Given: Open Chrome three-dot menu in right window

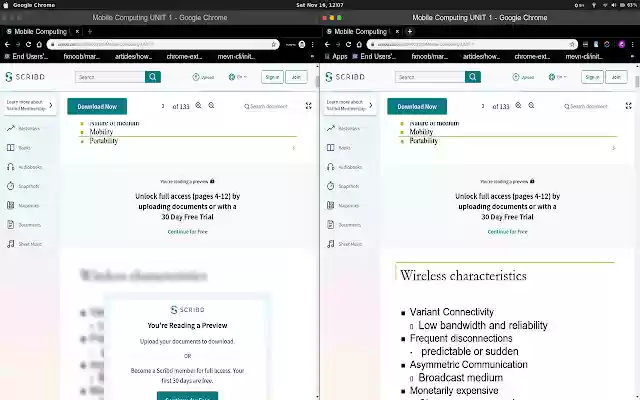Looking at the screenshot, I should (x=633, y=44).
